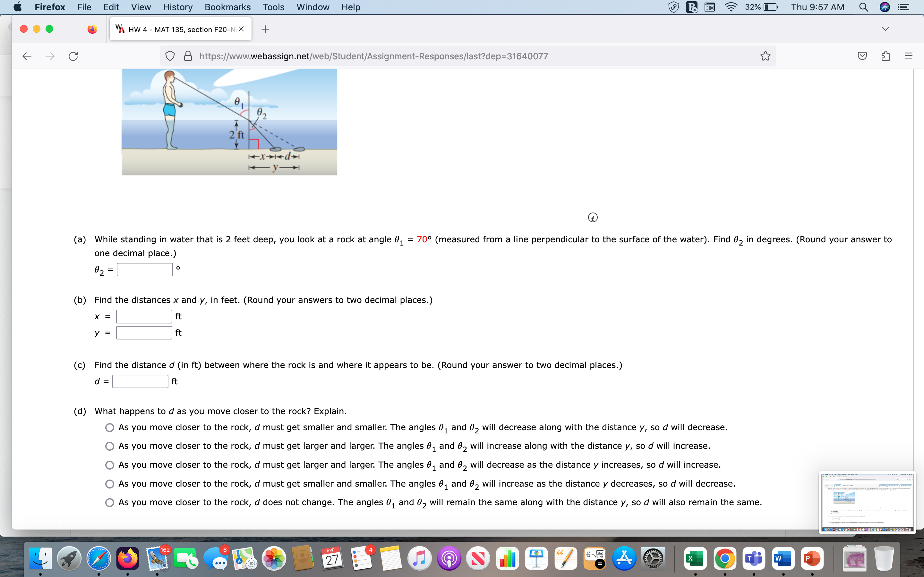Open the screenshot preview thumbnail
This screenshot has height=577, width=924.
click(867, 503)
